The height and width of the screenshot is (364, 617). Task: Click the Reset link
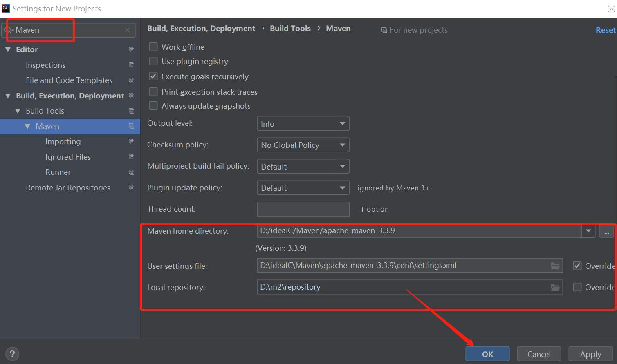coord(606,30)
